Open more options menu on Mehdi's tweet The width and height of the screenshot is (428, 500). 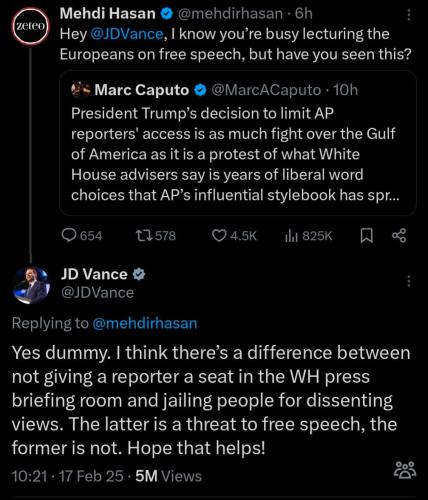click(409, 15)
